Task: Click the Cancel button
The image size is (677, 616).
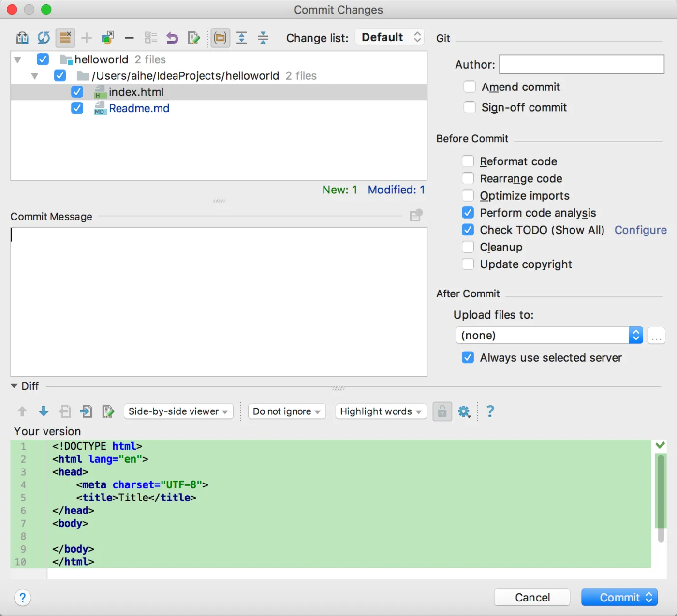Action: click(x=532, y=598)
